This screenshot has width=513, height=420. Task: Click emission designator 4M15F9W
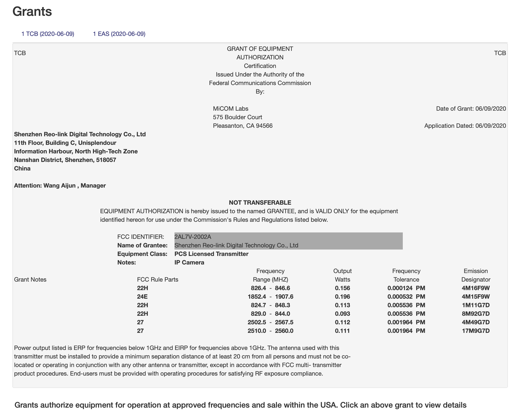(x=475, y=296)
